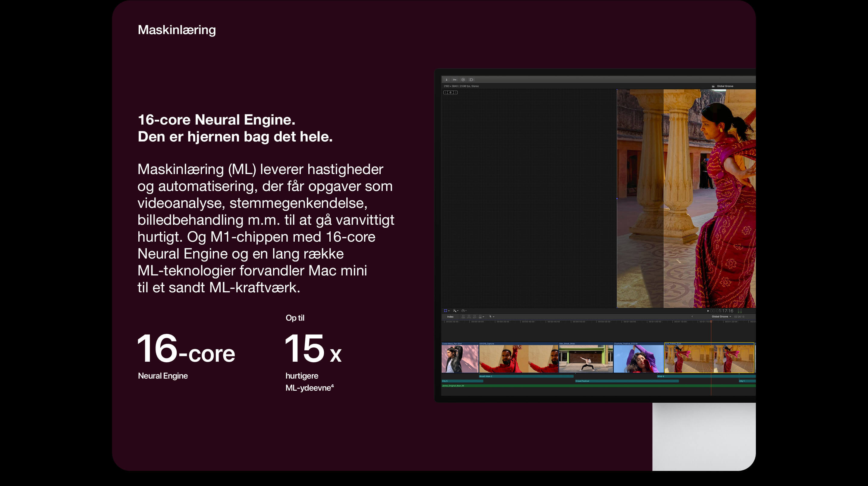Image resolution: width=868 pixels, height=486 pixels.
Task: Select the Charlotte_Festival_072118 clip
Action: click(x=639, y=357)
